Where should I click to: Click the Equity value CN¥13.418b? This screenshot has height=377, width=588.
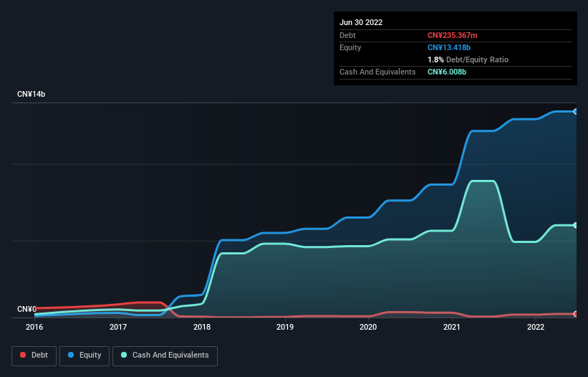point(449,47)
